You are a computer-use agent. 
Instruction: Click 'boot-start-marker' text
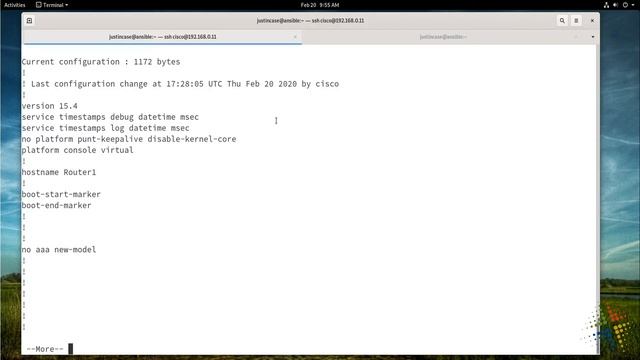(61, 194)
